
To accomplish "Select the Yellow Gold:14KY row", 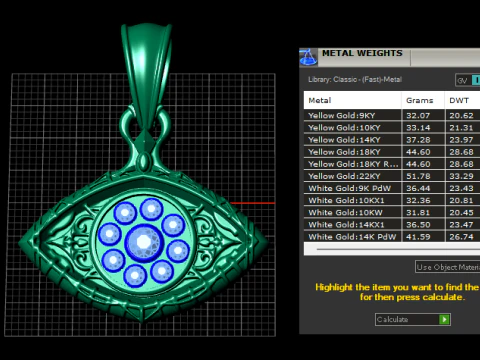I will [392, 140].
